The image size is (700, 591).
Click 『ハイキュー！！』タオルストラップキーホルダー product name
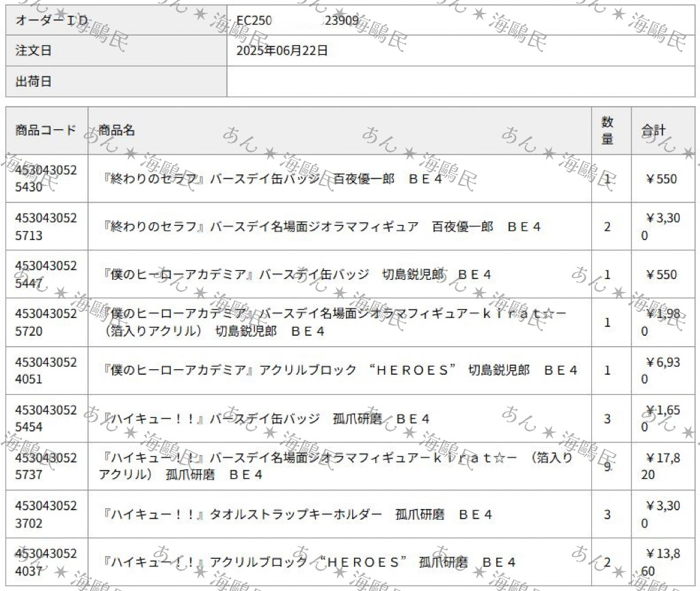click(x=297, y=514)
